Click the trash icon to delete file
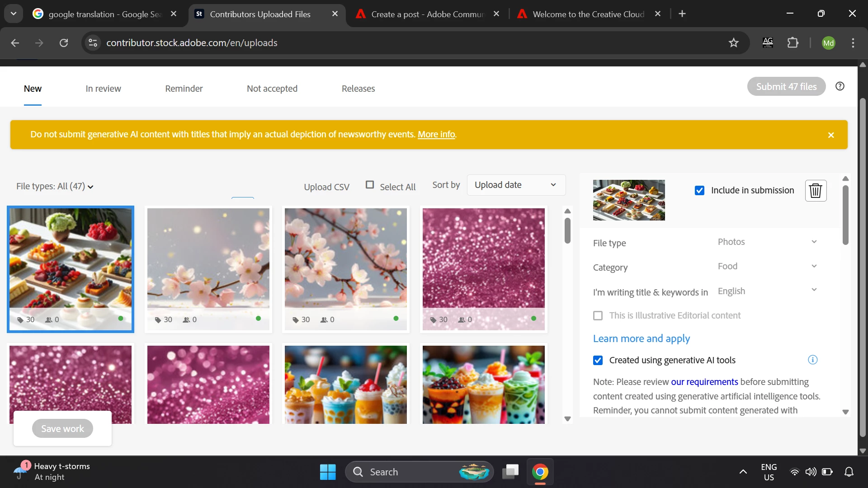The image size is (868, 488). coord(816,191)
